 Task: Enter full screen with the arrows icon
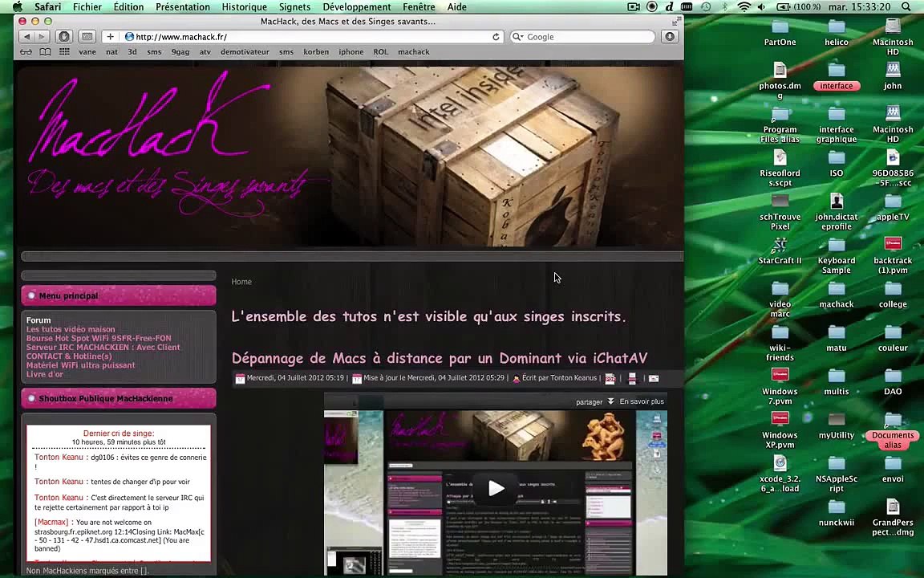tap(675, 21)
